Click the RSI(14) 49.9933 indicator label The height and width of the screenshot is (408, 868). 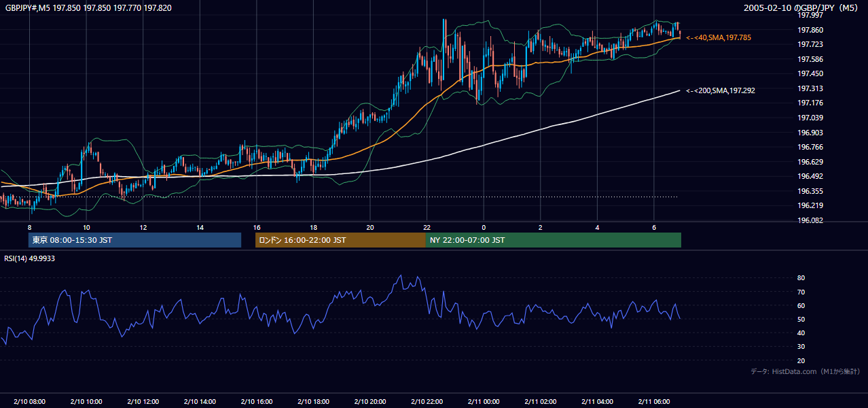[30, 258]
